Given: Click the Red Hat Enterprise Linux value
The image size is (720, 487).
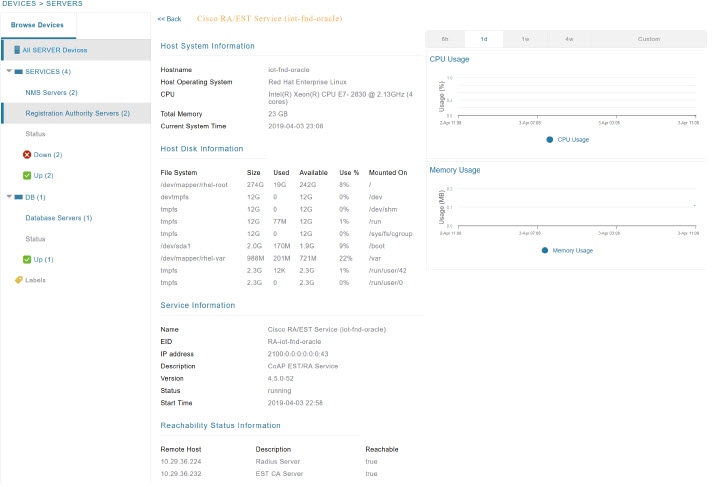Looking at the screenshot, I should (x=307, y=82).
